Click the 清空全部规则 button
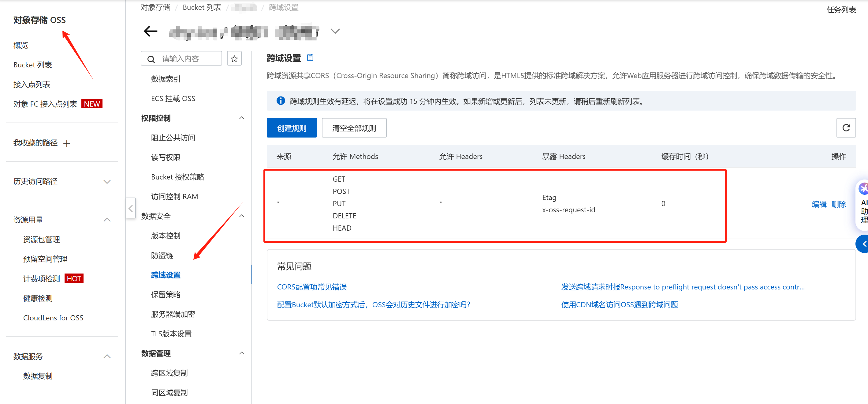 354,128
